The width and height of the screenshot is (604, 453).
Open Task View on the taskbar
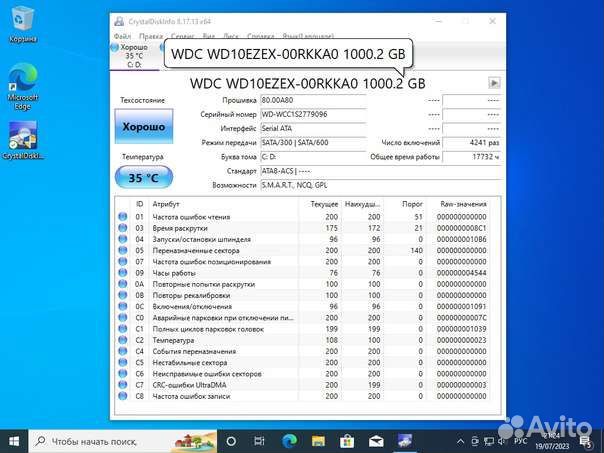click(x=260, y=441)
